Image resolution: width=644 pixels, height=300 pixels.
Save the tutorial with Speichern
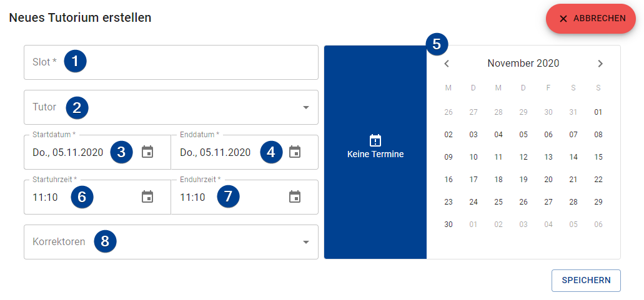586,280
